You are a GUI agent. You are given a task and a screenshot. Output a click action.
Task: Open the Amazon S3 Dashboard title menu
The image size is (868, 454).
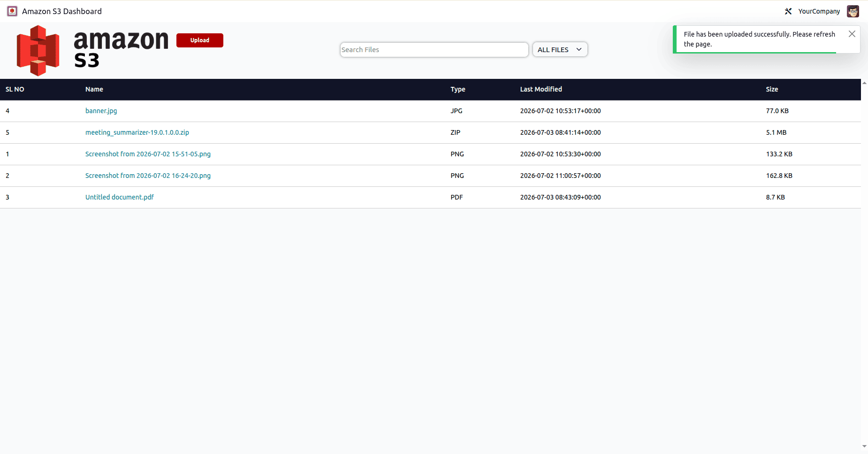click(x=62, y=11)
